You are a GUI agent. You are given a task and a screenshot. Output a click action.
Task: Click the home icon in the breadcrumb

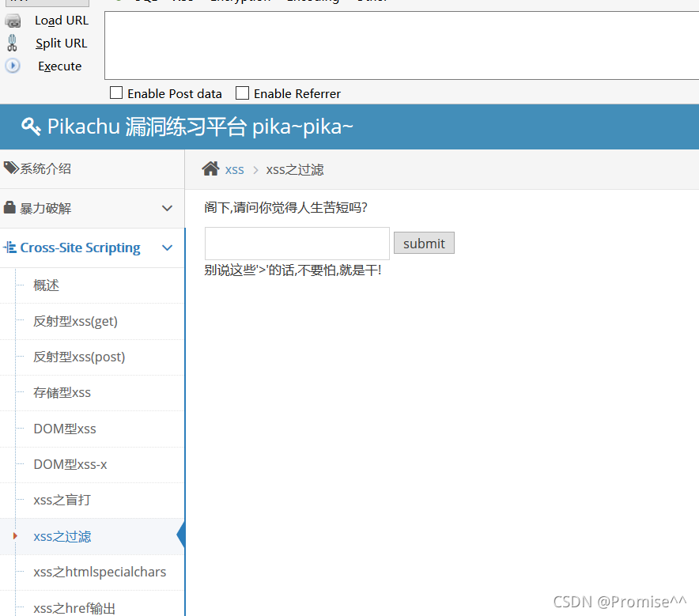210,169
